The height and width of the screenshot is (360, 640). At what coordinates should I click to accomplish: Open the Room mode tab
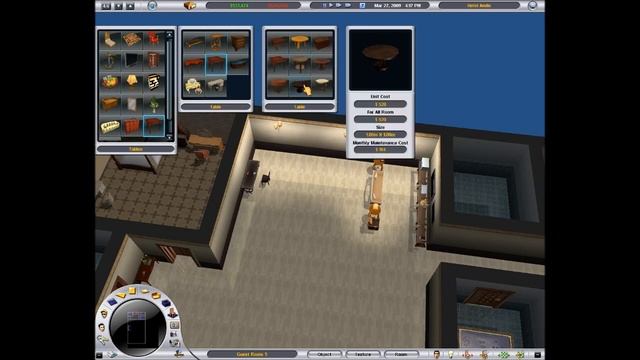[401, 354]
